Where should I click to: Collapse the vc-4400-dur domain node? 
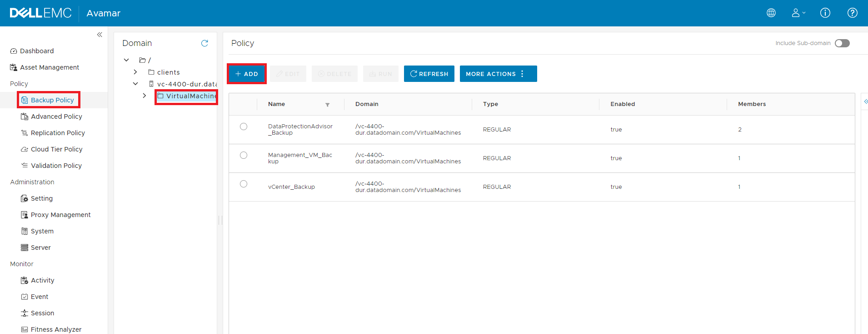coord(135,84)
